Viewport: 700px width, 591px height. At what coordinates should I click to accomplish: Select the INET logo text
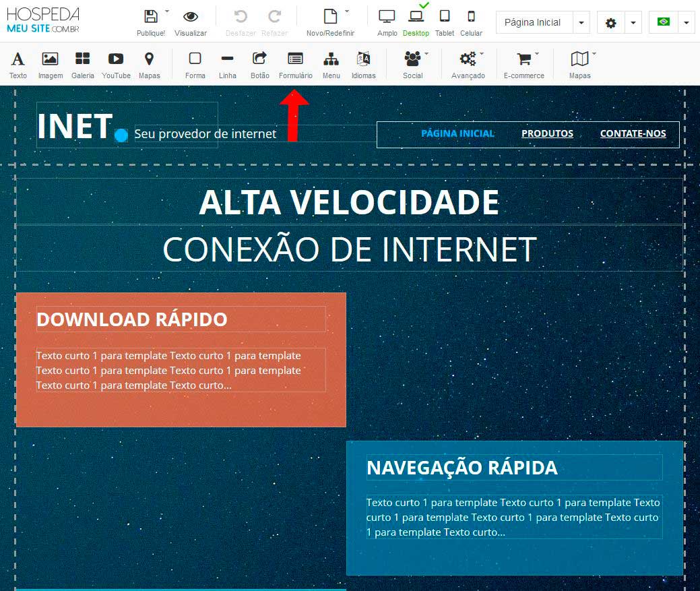75,126
